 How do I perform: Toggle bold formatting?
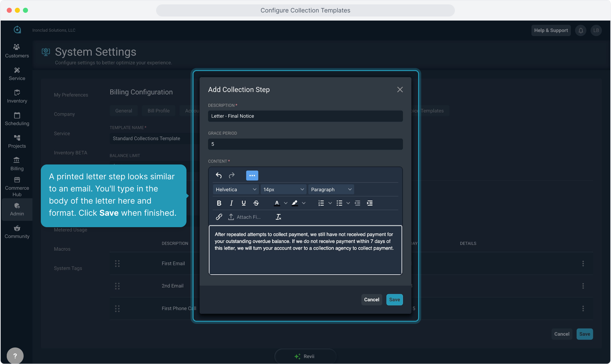point(219,203)
